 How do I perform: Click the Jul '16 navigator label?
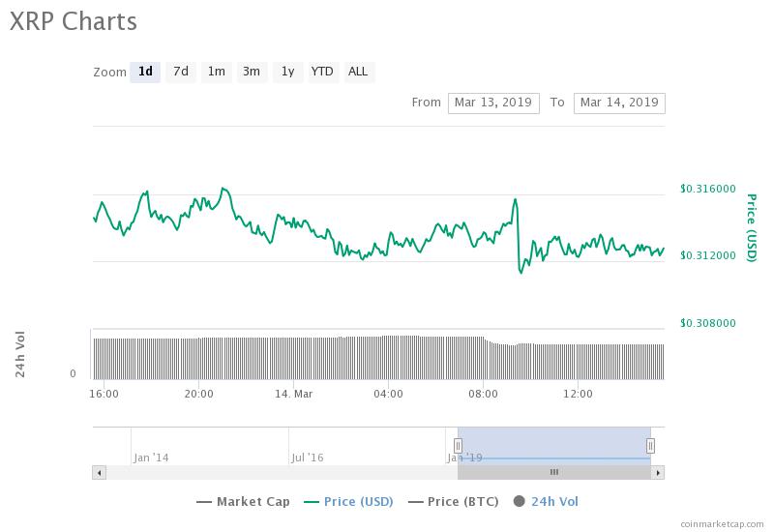[x=308, y=458]
